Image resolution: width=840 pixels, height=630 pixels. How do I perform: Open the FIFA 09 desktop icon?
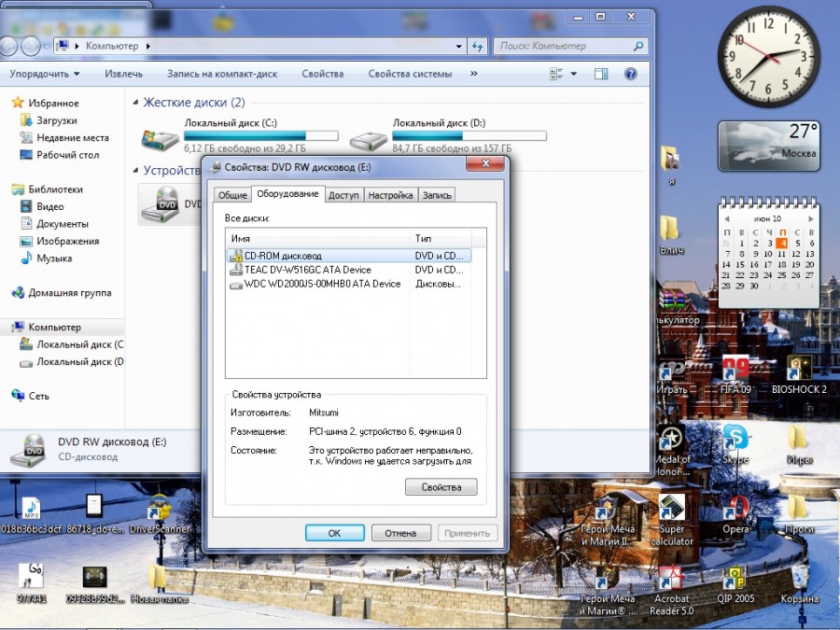[735, 369]
